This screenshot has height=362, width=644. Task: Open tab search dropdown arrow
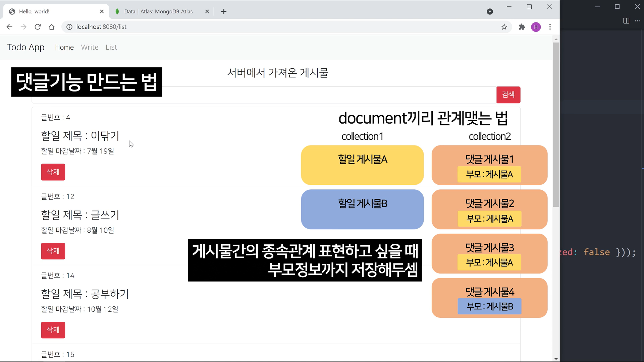(490, 11)
